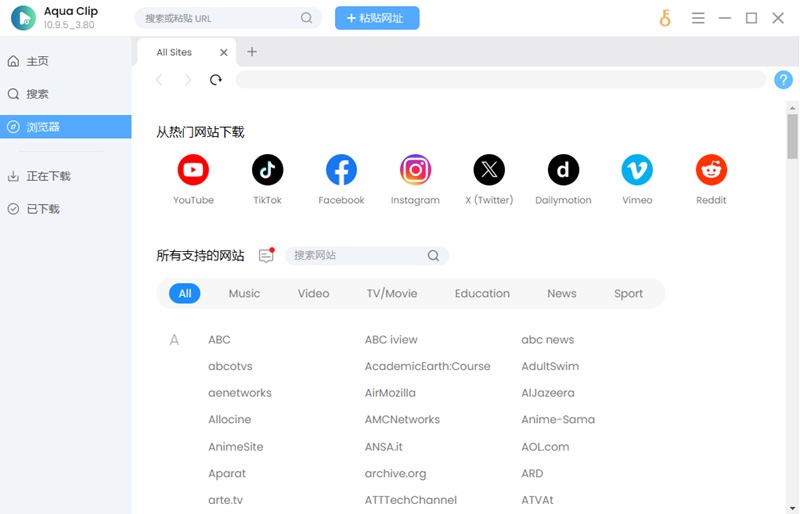This screenshot has height=514, width=800.
Task: Open the X (Twitter) site icon
Action: click(489, 170)
